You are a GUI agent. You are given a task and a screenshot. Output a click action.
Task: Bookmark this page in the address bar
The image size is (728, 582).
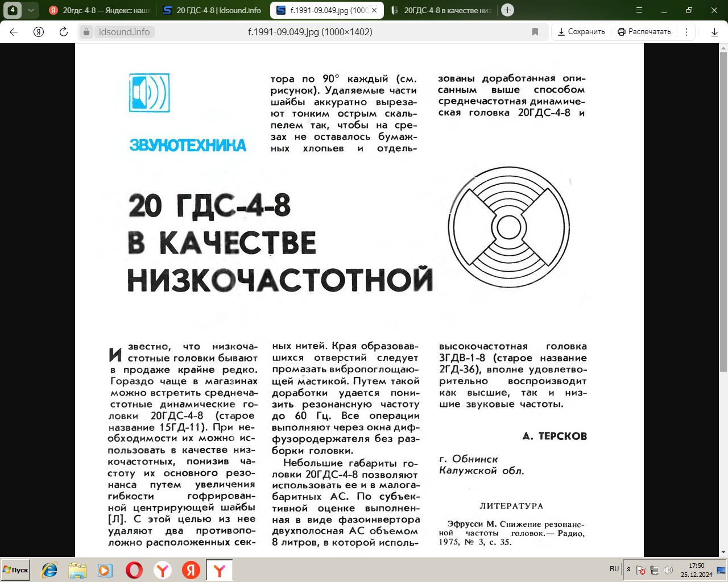click(535, 32)
